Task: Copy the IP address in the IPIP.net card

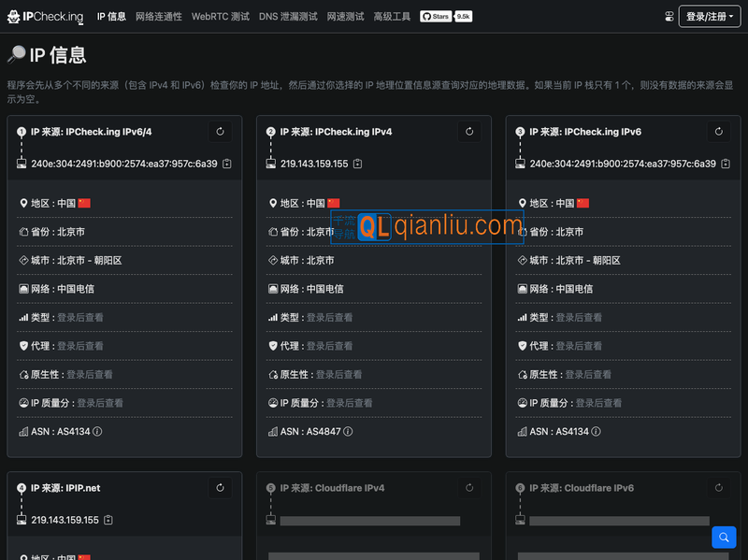Action: (108, 520)
